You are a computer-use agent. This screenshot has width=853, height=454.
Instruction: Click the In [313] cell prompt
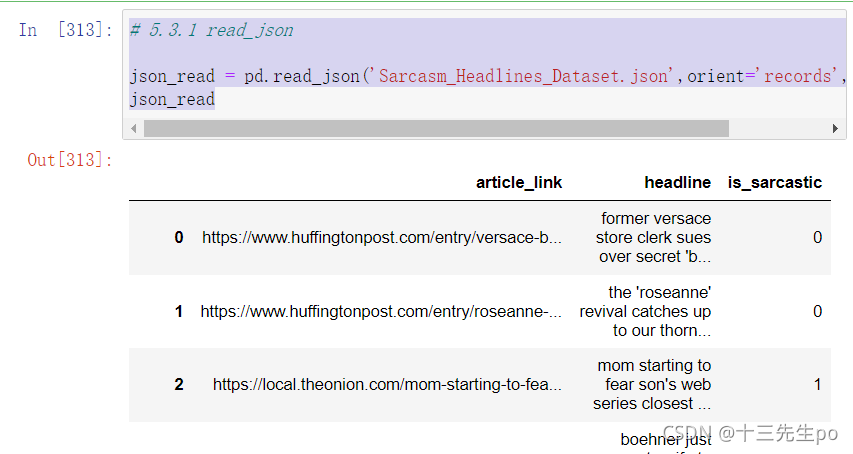[66, 29]
